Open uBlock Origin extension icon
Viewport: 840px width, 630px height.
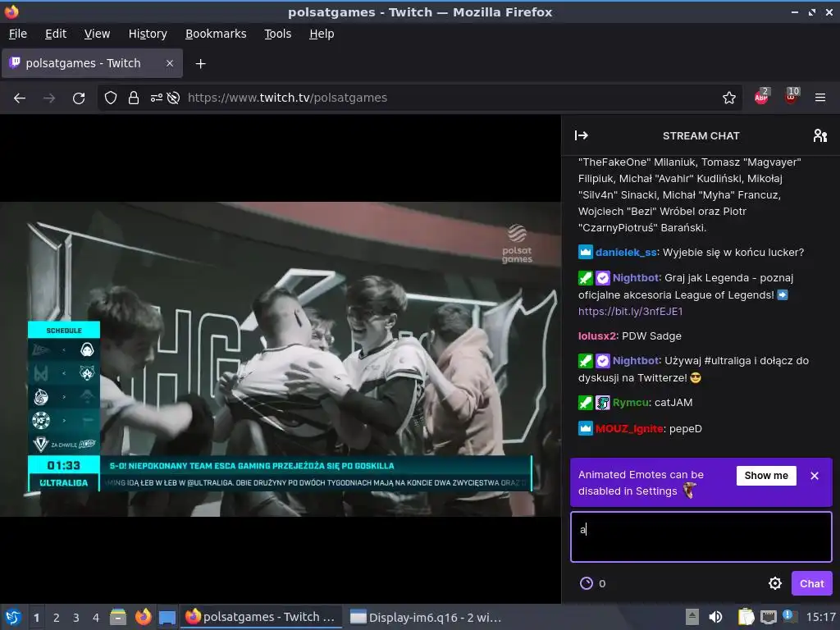coord(792,97)
